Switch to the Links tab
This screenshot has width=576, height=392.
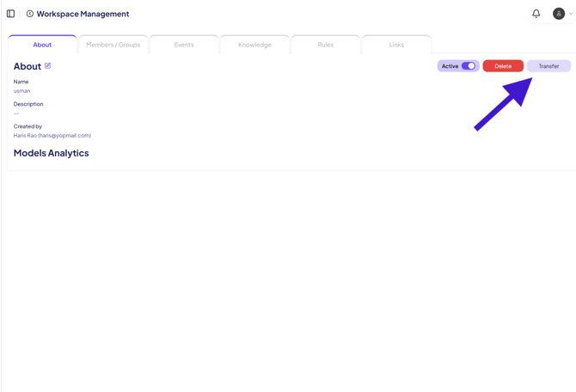pyautogui.click(x=396, y=45)
